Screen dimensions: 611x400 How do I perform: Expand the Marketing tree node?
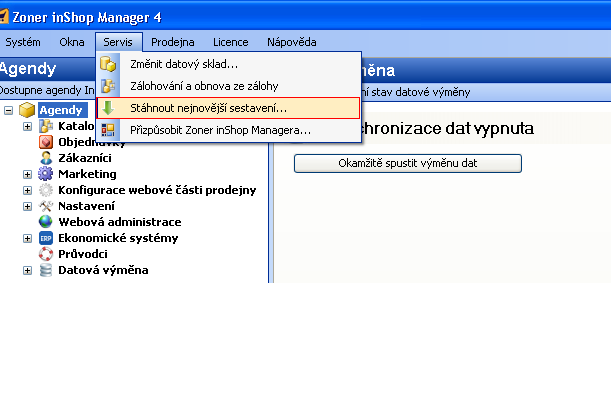[x=27, y=174]
